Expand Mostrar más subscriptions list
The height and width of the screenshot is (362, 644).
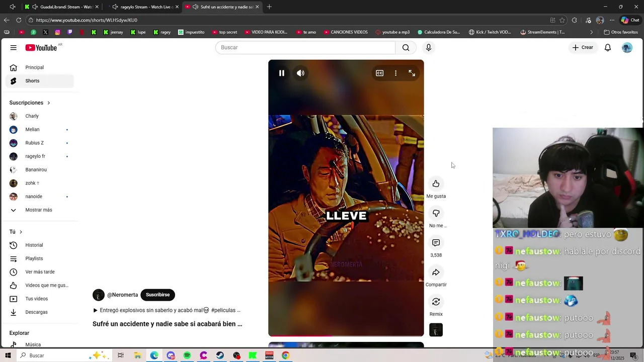(x=39, y=210)
